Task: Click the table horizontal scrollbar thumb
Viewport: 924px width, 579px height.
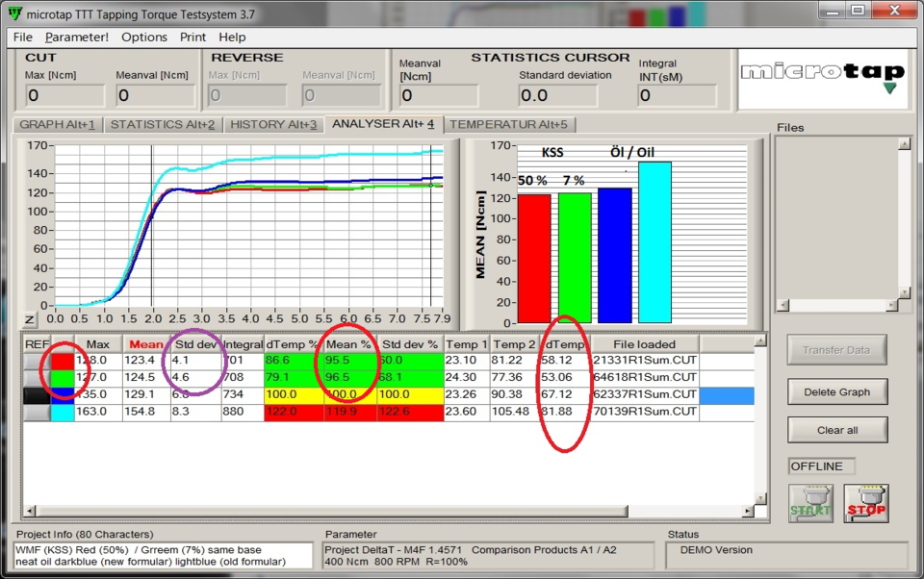Action: tap(332, 512)
